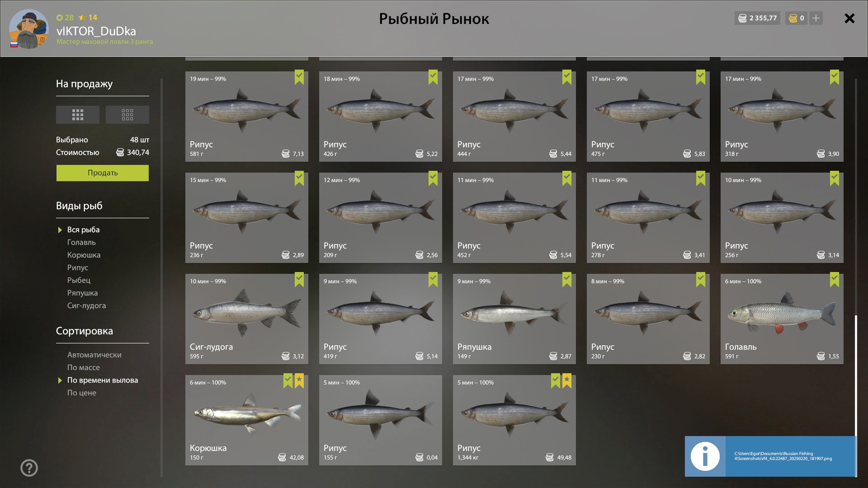This screenshot has height=488, width=868.
Task: Switch to the dense grid view icon
Action: (x=77, y=115)
